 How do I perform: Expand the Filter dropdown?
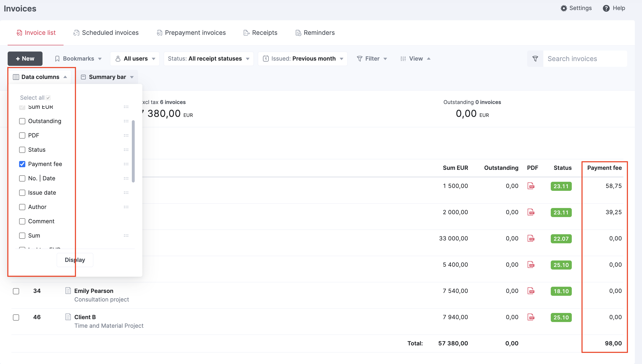[x=372, y=59]
